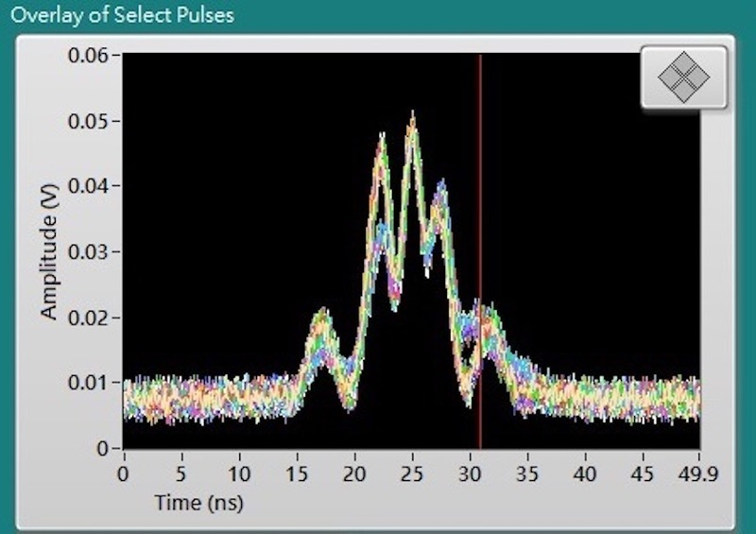Click the 0.06 amplitude axis label
The width and height of the screenshot is (756, 534).
tap(88, 56)
